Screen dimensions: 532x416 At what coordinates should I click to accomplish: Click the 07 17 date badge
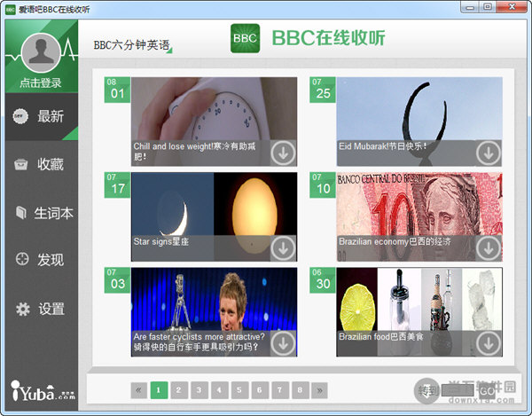[117, 185]
